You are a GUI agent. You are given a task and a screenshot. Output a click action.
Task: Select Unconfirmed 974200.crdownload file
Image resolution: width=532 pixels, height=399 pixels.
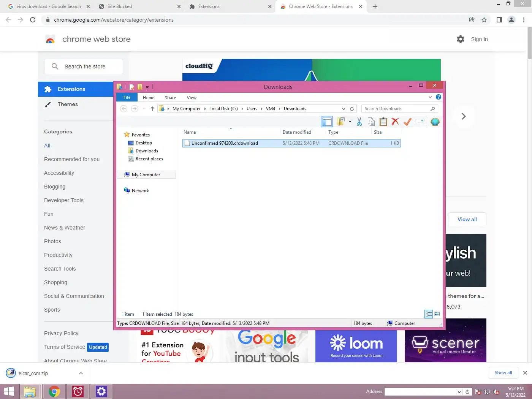pos(291,143)
